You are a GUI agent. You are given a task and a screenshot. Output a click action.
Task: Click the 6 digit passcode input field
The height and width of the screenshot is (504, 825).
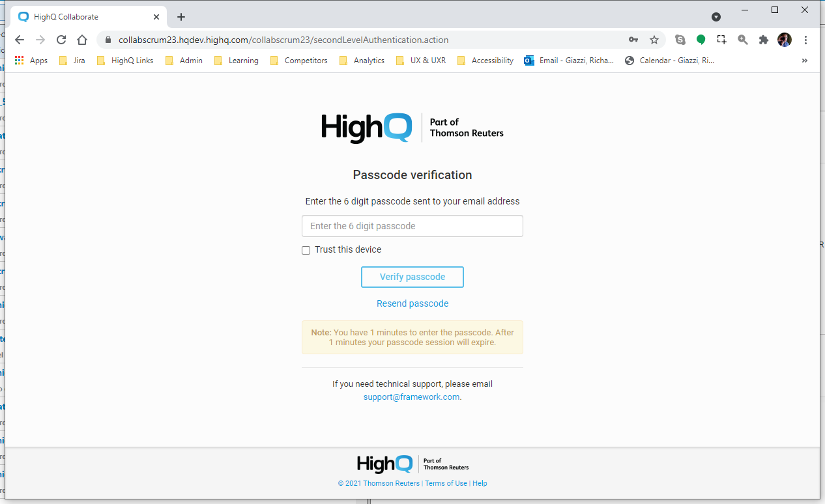(412, 226)
